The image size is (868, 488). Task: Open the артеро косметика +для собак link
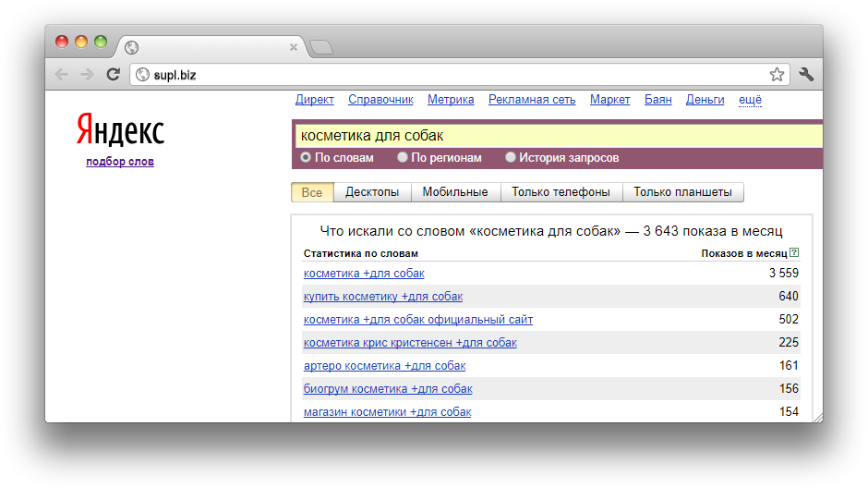pyautogui.click(x=385, y=366)
